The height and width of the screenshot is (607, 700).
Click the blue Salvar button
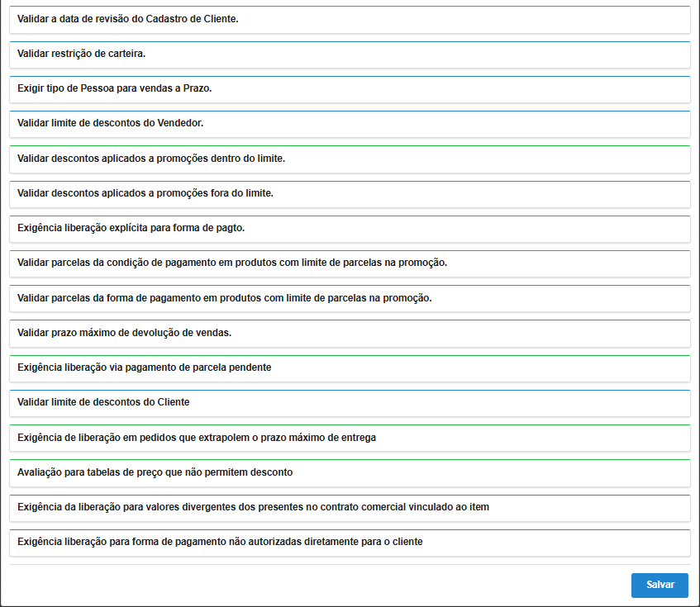tap(660, 585)
